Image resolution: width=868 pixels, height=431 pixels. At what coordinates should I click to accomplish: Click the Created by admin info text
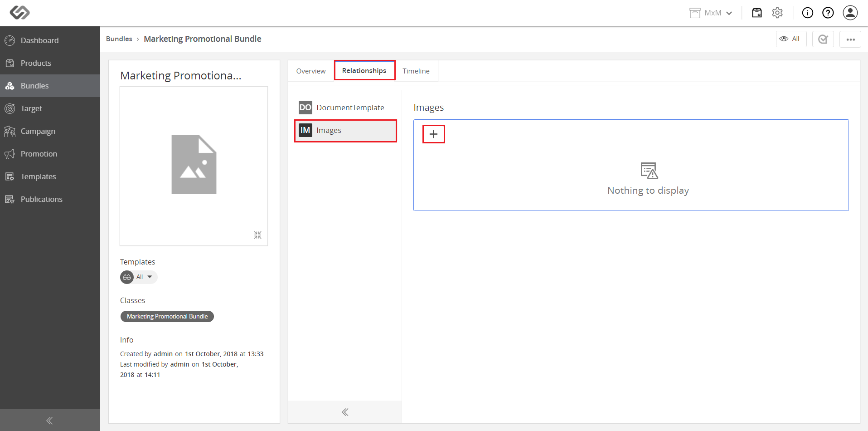click(x=192, y=354)
